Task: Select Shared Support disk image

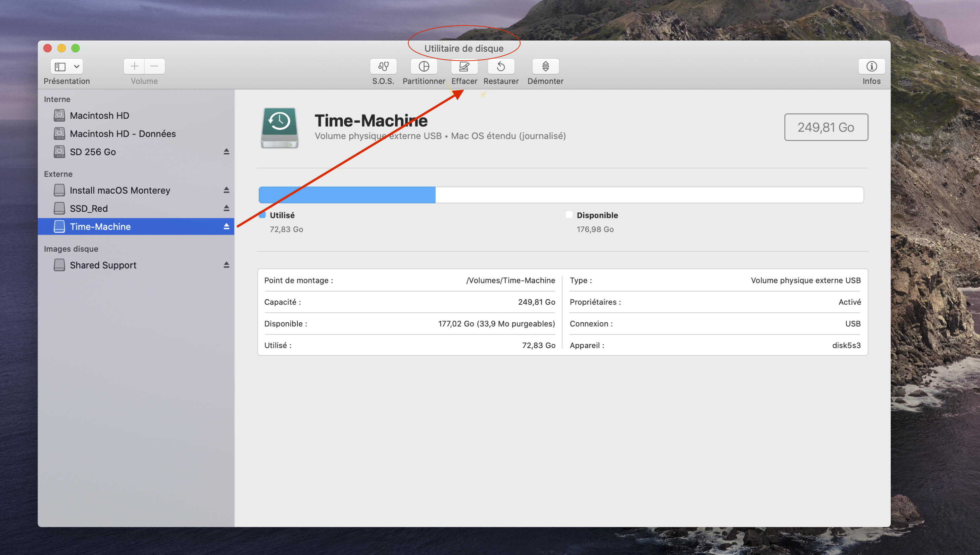Action: (x=103, y=265)
